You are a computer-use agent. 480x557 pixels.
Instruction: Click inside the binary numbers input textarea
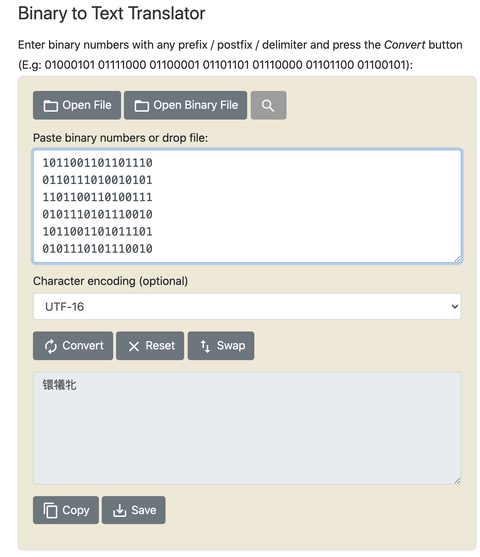247,206
